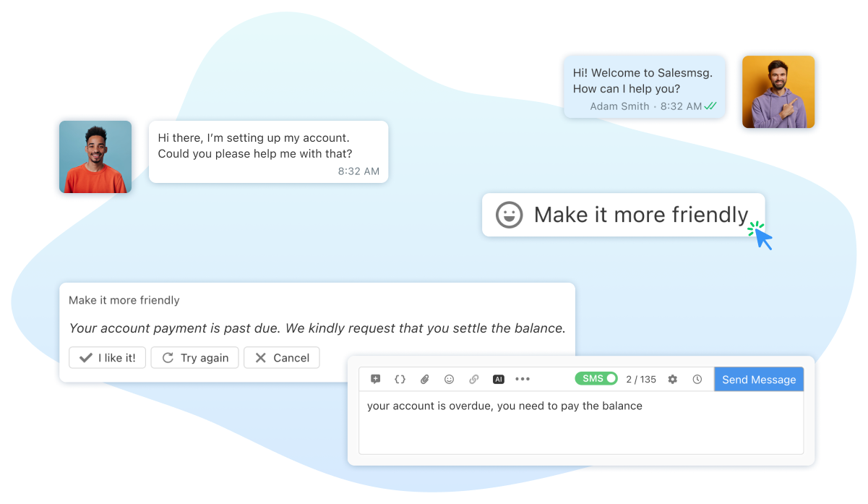Expand more composer options via the ellipsis

click(x=522, y=379)
